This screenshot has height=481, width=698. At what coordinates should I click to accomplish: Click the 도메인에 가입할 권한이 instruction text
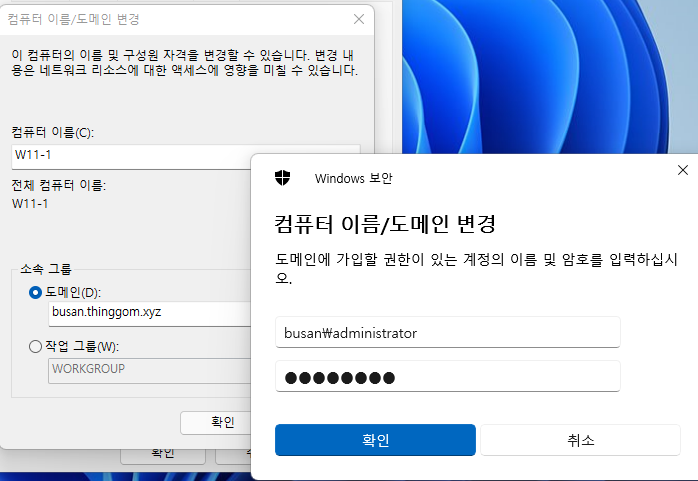coord(476,268)
